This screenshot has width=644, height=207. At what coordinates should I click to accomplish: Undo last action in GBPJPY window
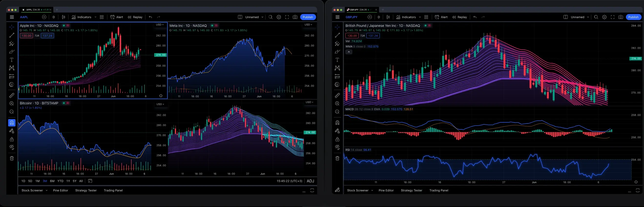coord(475,17)
